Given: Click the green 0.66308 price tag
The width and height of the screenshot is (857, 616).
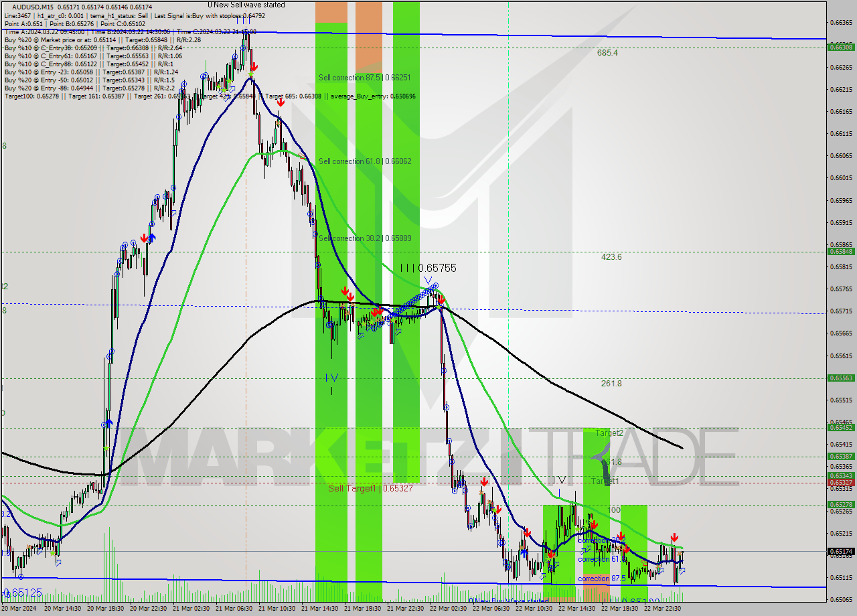Looking at the screenshot, I should point(841,47).
